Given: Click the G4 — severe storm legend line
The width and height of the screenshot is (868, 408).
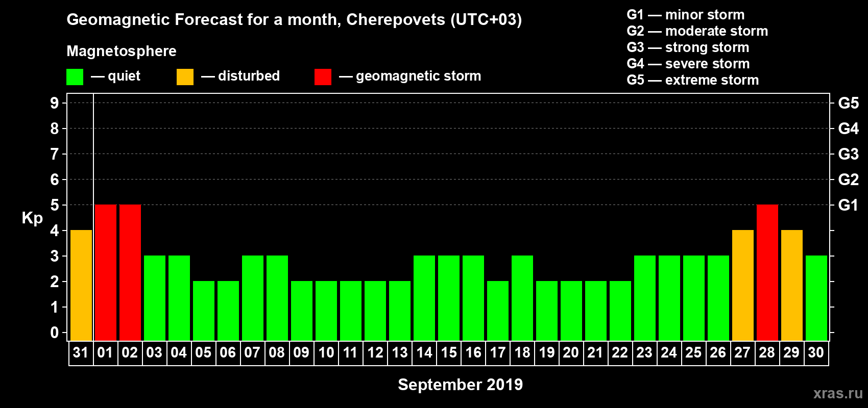Looking at the screenshot, I should (x=688, y=64).
